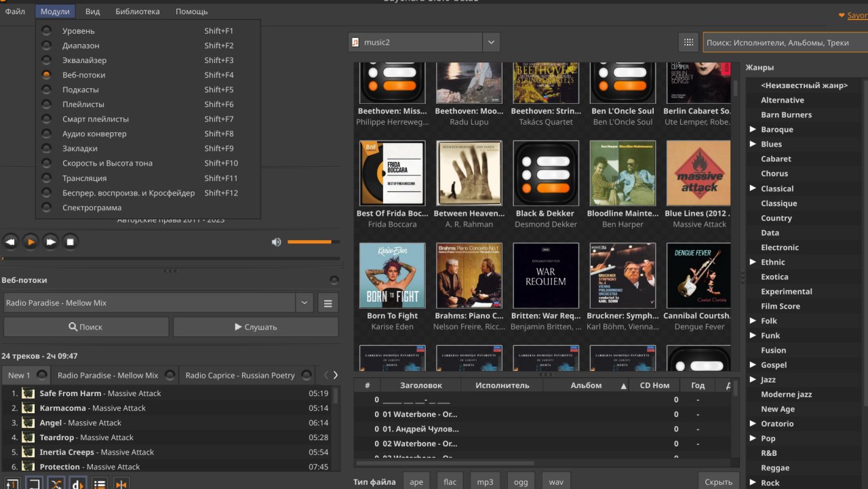This screenshot has height=489, width=868.
Task: Switch library to the grid cover view
Action: click(x=688, y=42)
